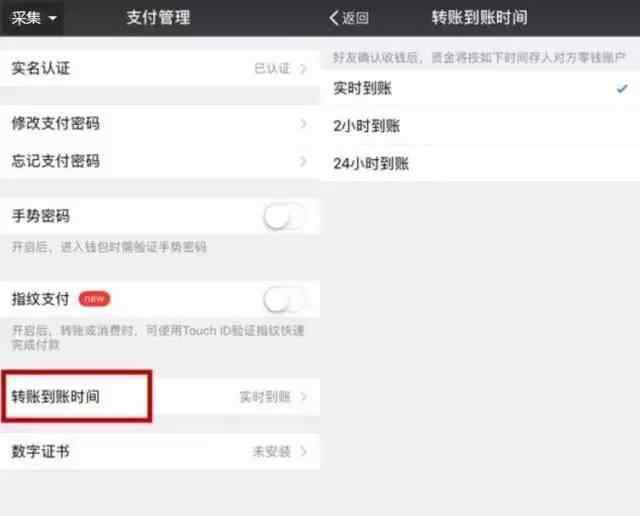The height and width of the screenshot is (516, 640).
Task: Choose the 24小时到账 option
Action: [x=480, y=164]
